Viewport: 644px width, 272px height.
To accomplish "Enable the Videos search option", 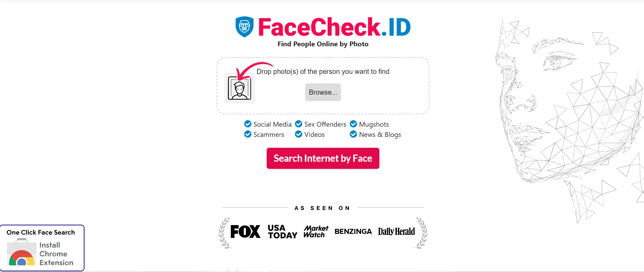I will (x=298, y=134).
